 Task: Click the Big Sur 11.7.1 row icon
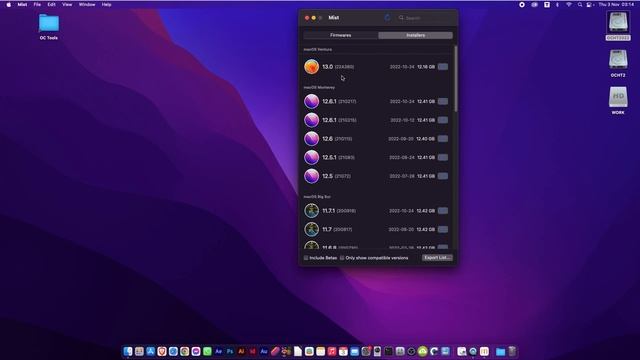(311, 211)
